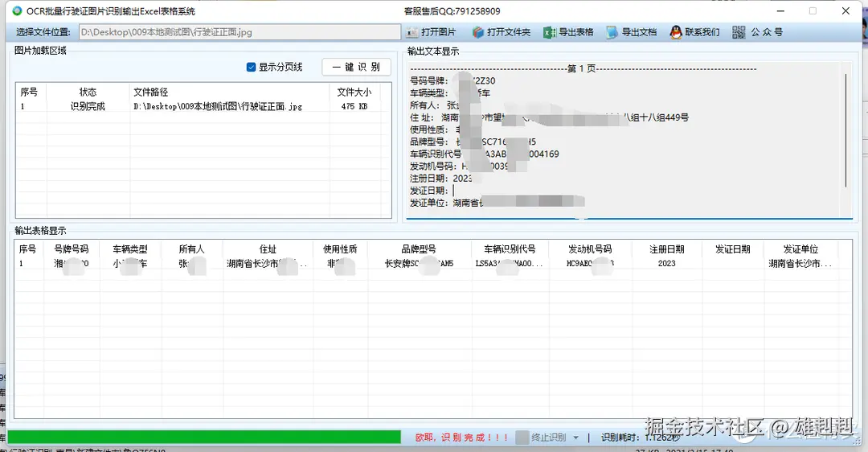Click the app logo in title bar
The width and height of the screenshot is (868, 452).
point(17,11)
